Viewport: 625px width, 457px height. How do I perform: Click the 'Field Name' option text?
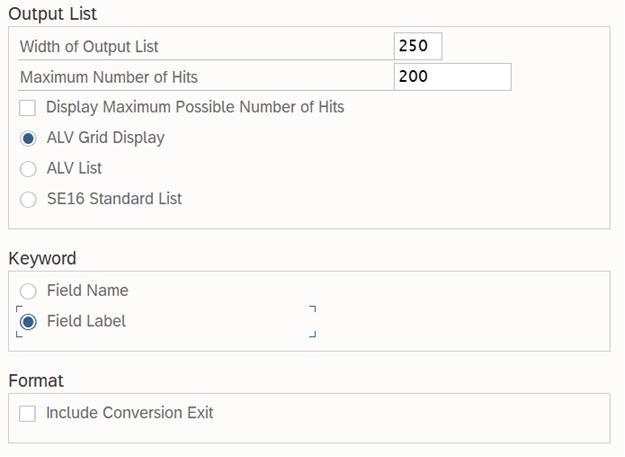87,291
